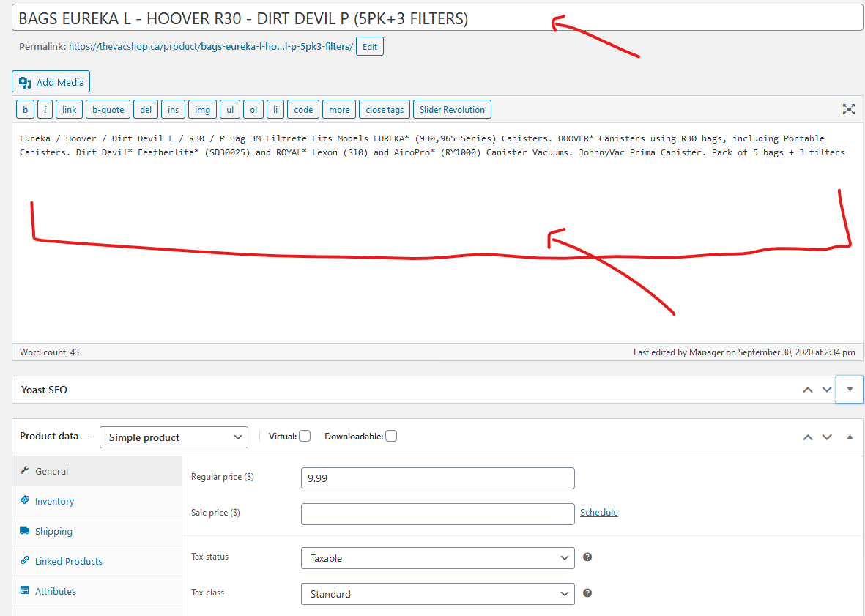This screenshot has height=616, width=865.
Task: Click the code quicktag button
Action: point(303,109)
